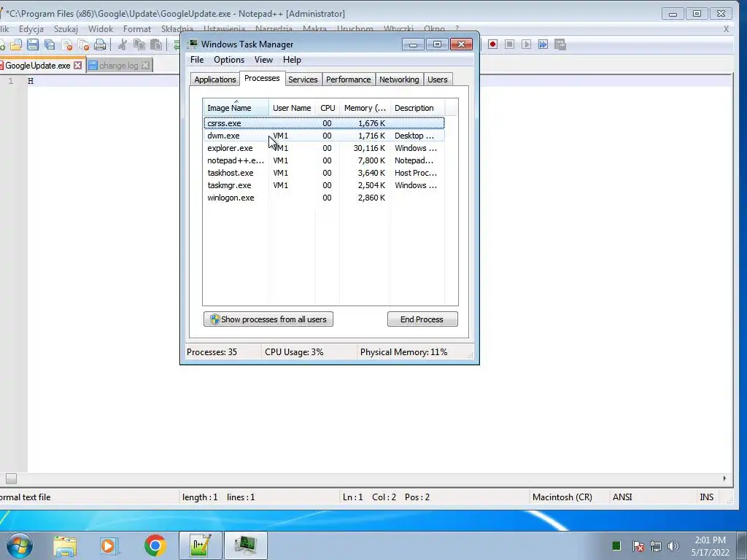Open the Help menu in Task Manager
747x560 pixels.
point(292,60)
